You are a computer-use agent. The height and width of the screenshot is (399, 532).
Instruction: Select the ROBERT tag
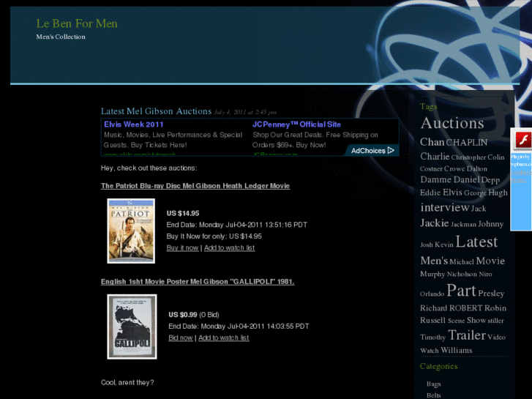466,308
